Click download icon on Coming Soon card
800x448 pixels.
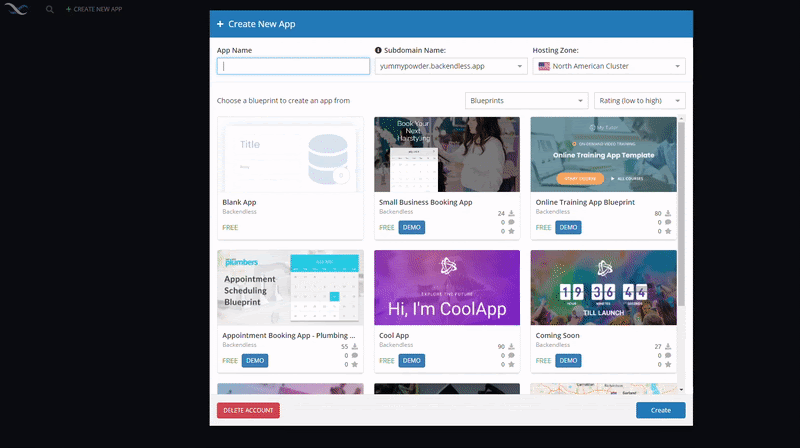click(668, 346)
